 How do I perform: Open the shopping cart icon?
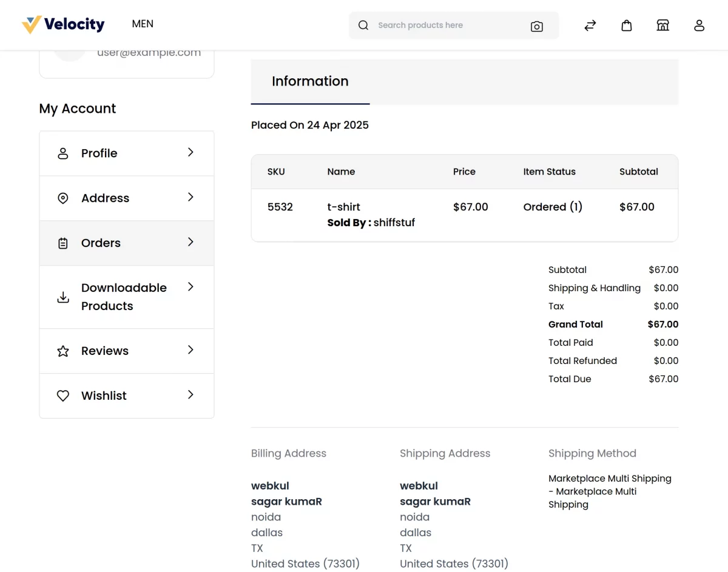tap(626, 25)
